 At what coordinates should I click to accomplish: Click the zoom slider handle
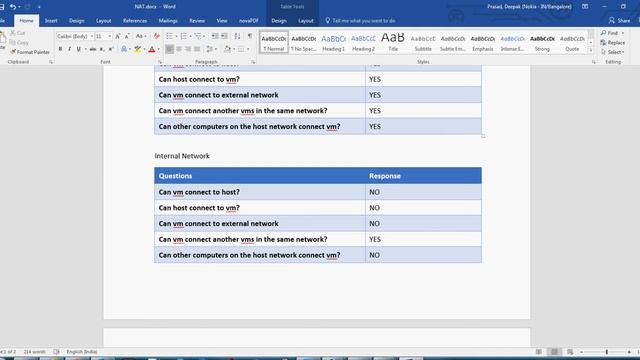point(607,351)
